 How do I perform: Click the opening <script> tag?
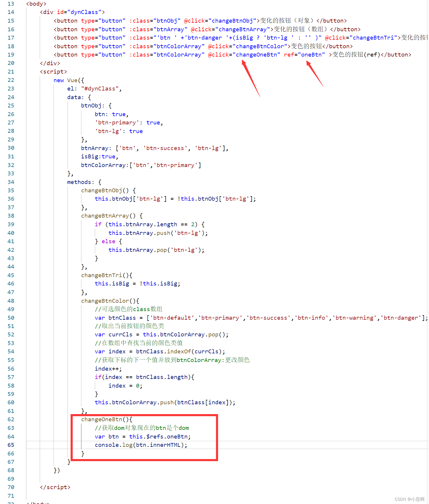54,72
